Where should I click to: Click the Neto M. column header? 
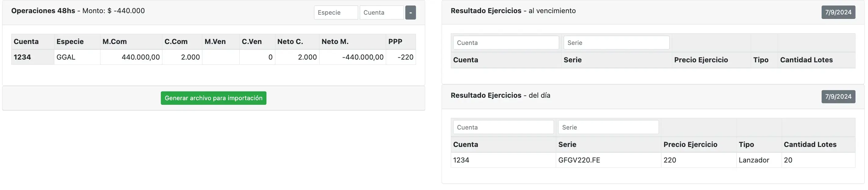tap(335, 42)
